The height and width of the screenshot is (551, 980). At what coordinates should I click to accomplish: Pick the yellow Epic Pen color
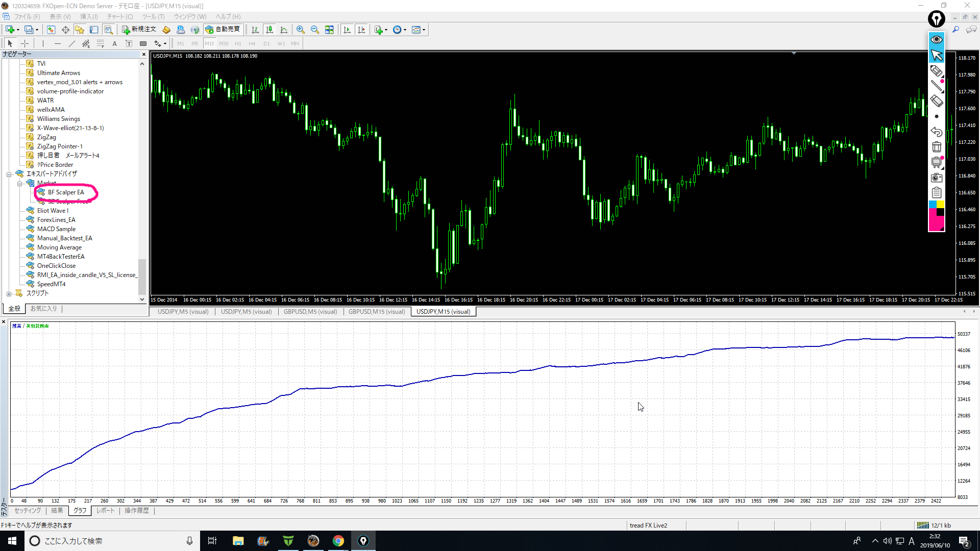(940, 204)
